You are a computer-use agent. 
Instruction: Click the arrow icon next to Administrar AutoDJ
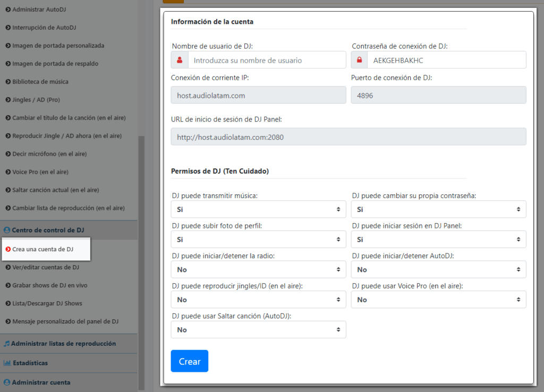pos(8,10)
